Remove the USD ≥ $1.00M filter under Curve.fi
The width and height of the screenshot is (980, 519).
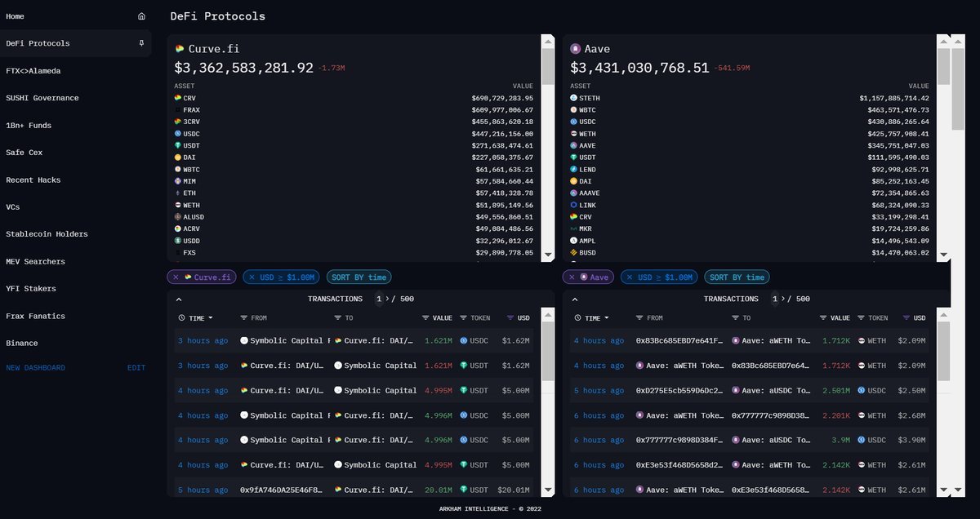click(x=252, y=277)
